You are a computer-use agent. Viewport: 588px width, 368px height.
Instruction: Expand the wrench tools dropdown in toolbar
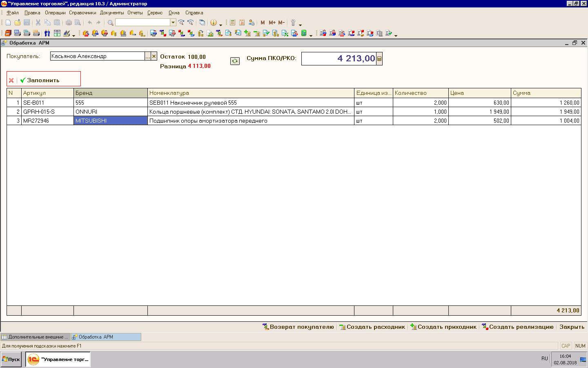coord(300,24)
